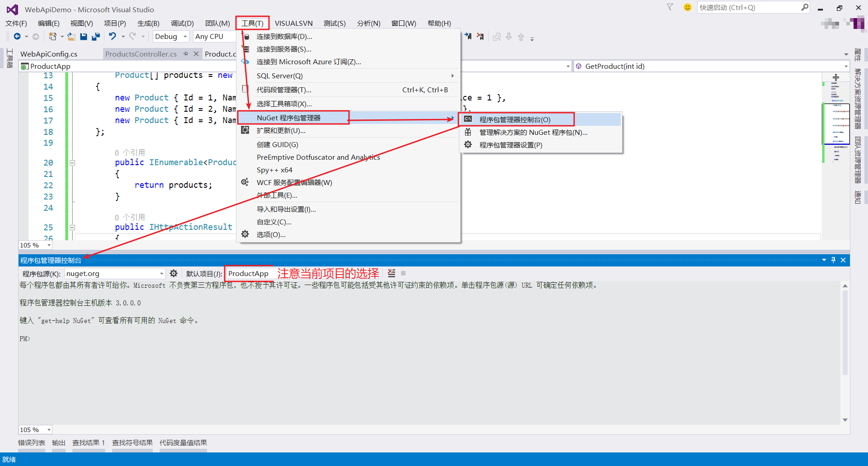Click the Extensions and Updates menu icon

(x=245, y=130)
